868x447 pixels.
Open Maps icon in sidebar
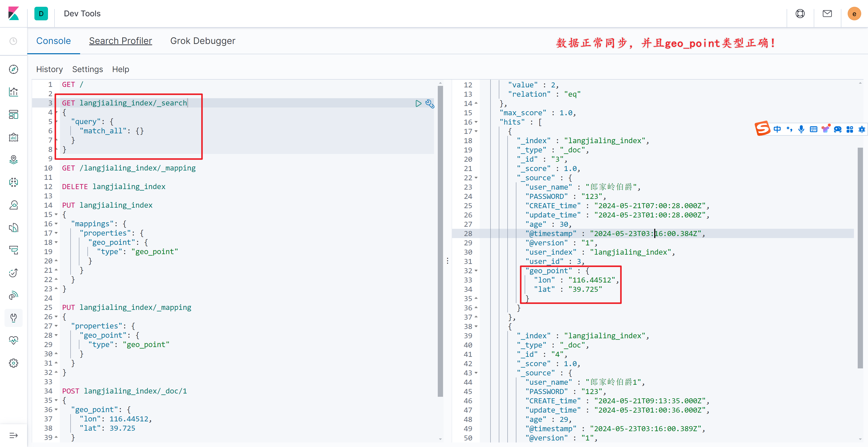(14, 160)
